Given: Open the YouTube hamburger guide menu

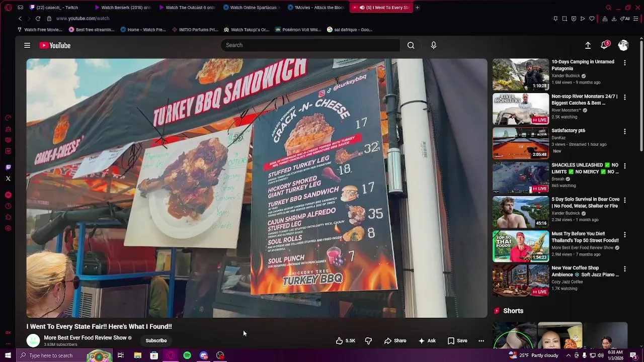Looking at the screenshot, I should 27,45.
